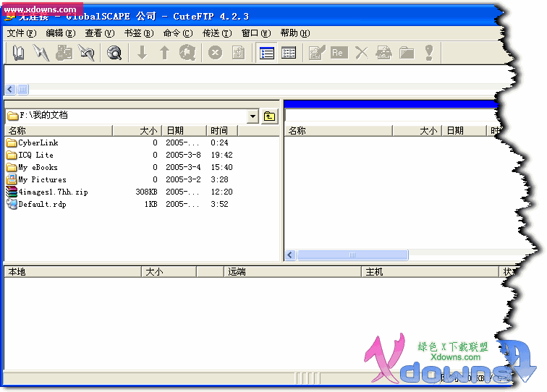547x392 pixels.
Task: Select the My eBooks folder
Action: [38, 167]
